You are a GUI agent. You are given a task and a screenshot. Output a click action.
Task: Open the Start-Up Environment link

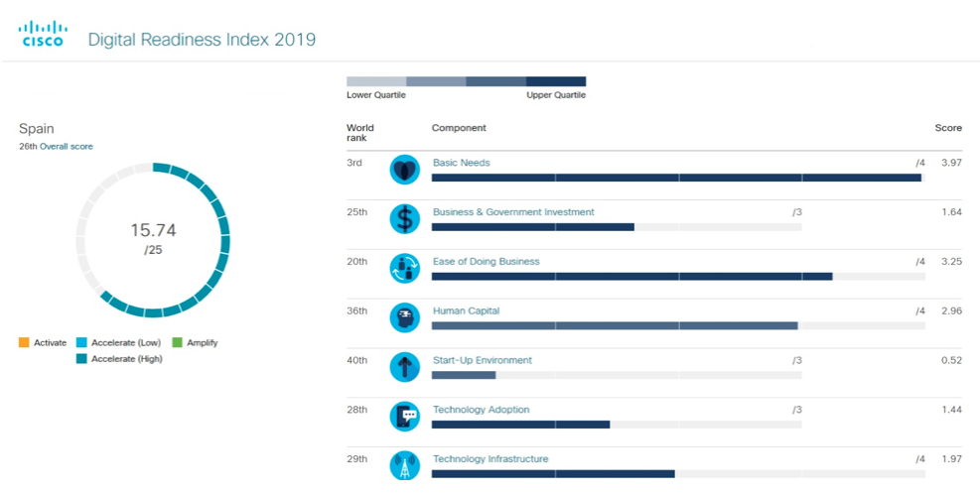483,360
